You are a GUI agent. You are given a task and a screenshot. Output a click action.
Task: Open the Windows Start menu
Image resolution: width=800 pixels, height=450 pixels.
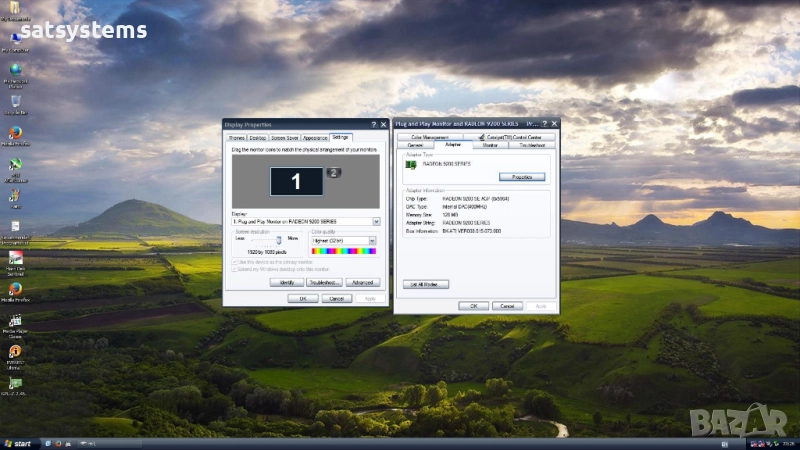point(17,443)
